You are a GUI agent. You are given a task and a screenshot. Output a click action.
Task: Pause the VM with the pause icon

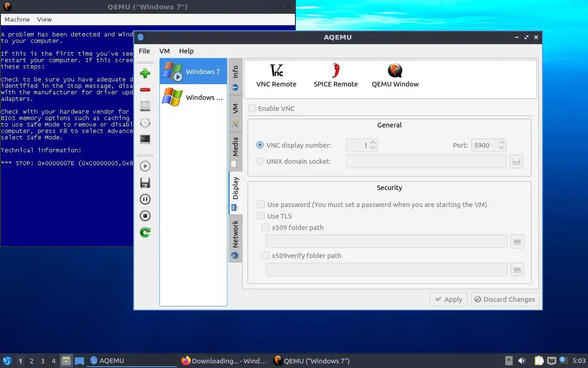[x=145, y=199]
